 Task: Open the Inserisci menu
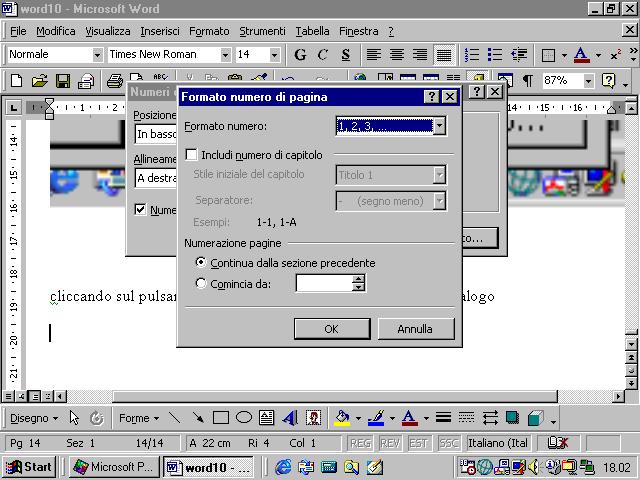(160, 31)
